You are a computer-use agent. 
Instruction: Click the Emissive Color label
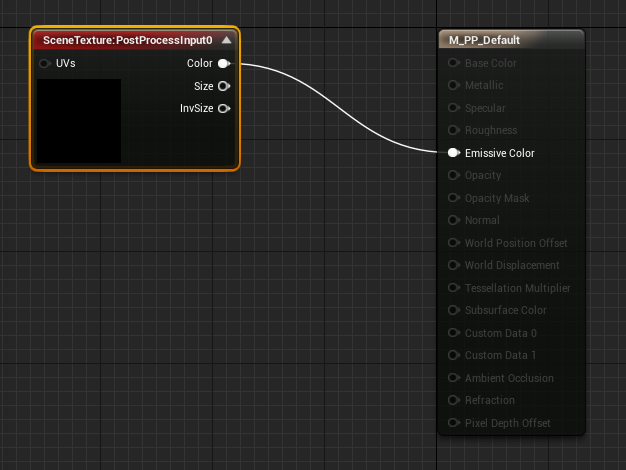[499, 153]
